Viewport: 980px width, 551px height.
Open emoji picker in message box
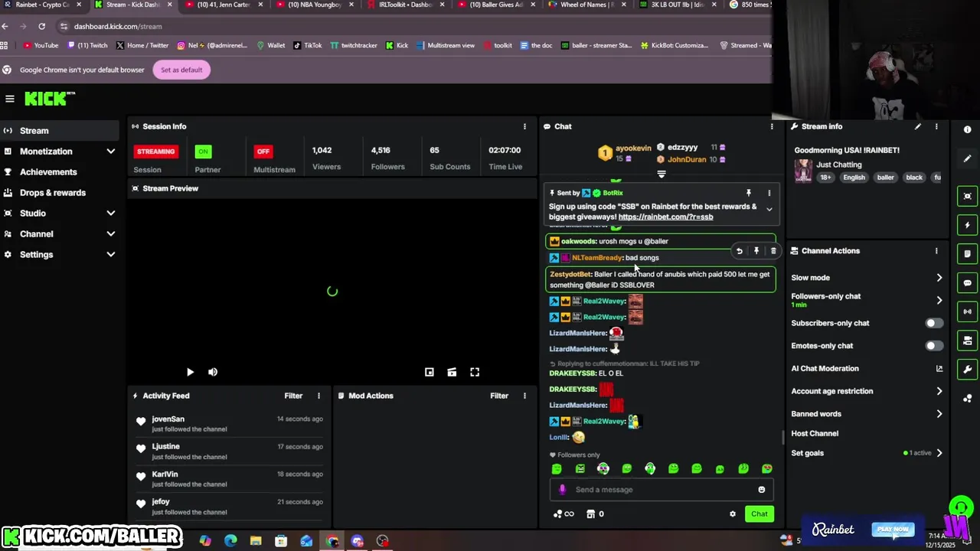coord(761,490)
